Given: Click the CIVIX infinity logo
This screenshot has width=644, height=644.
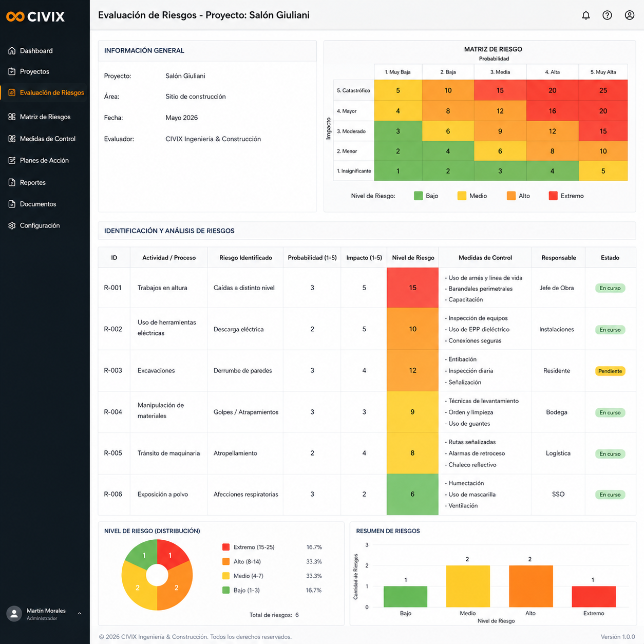Looking at the screenshot, I should click(15, 16).
